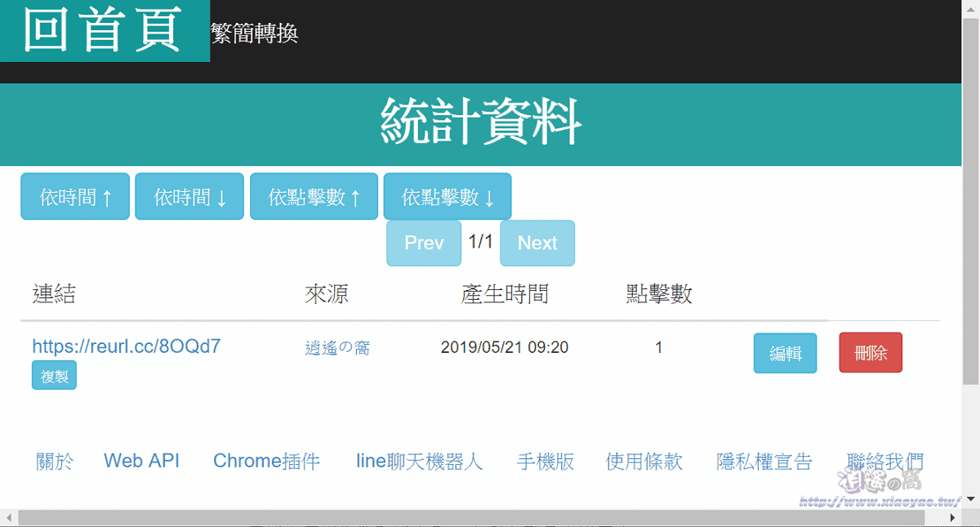Sort links by time descending 依時間↓

(189, 196)
